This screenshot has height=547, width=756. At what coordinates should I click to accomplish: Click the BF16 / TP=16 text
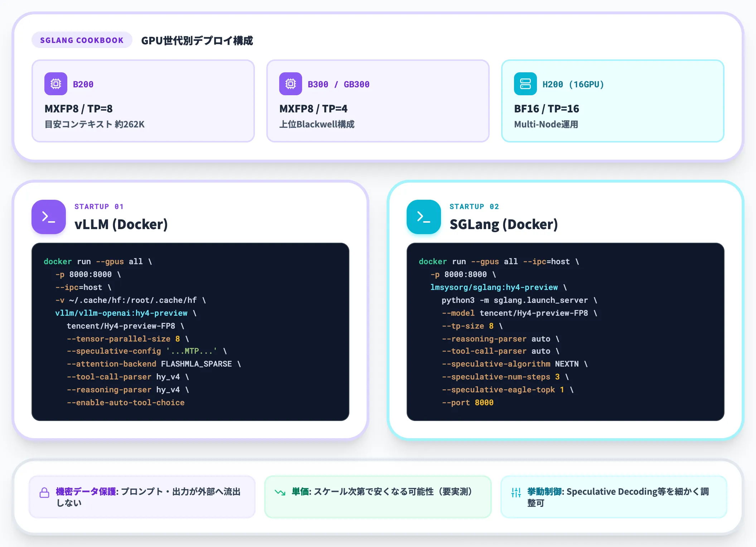[x=547, y=108]
